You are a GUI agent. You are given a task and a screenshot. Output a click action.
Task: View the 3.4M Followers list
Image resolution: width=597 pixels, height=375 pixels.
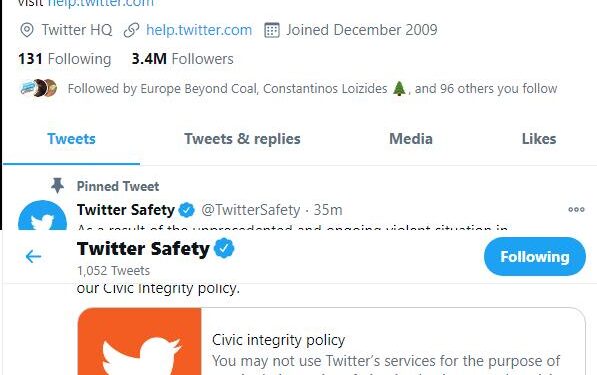[x=182, y=59]
